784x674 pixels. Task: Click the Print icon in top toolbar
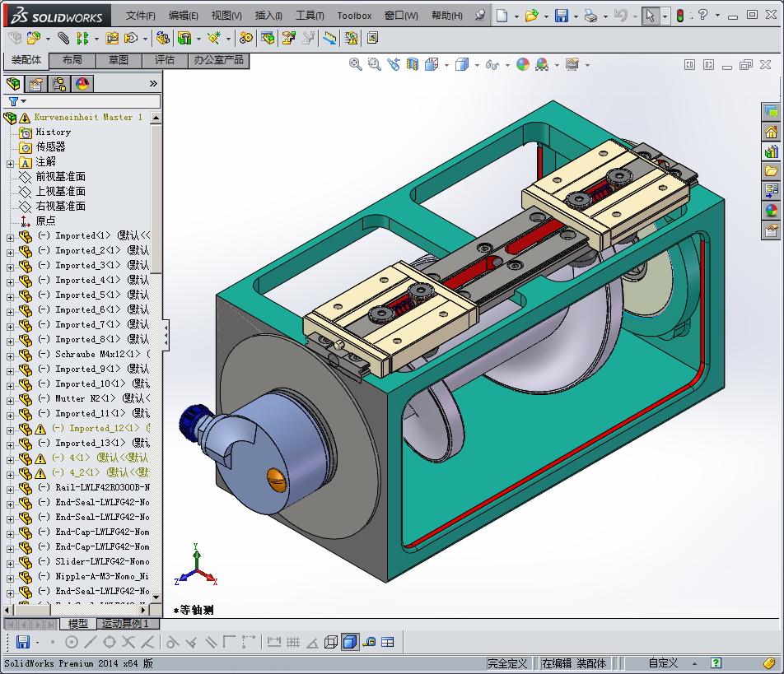(590, 16)
